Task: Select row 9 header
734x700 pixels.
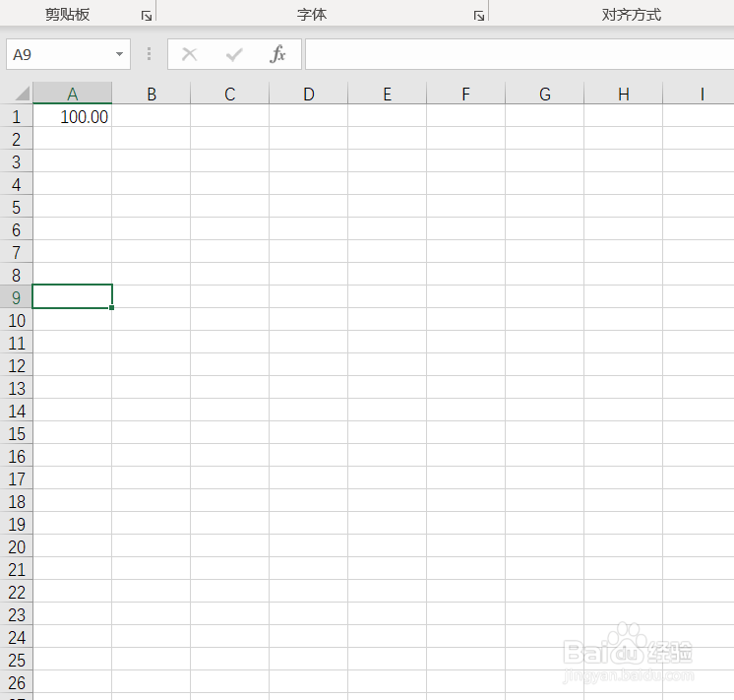Action: [x=17, y=297]
